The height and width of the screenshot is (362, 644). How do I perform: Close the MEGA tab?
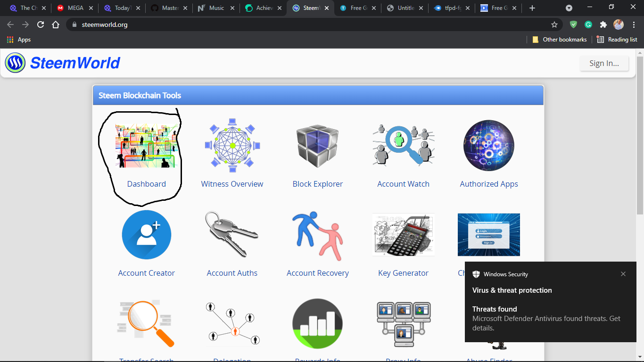tap(91, 8)
